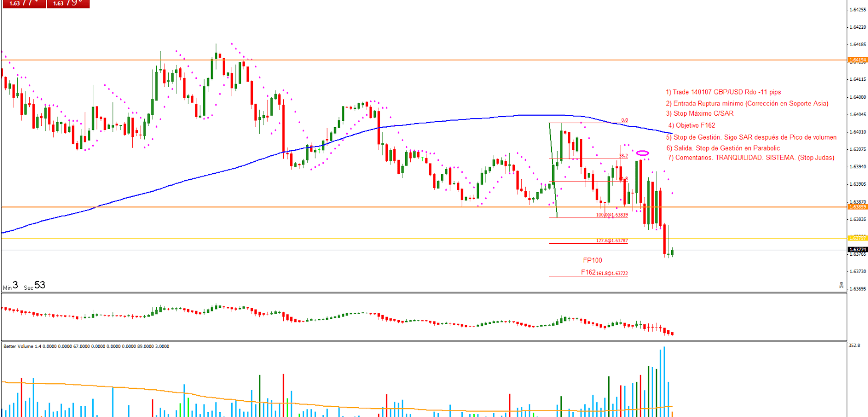This screenshot has width=868, height=417.
Task: Click the Better Volume indicator label
Action: pos(86,346)
